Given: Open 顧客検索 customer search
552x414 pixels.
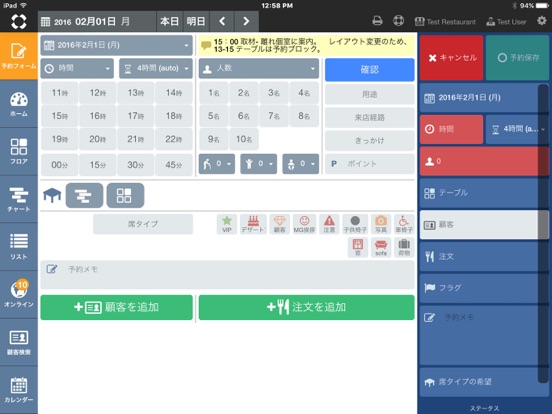Looking at the screenshot, I should [19, 342].
